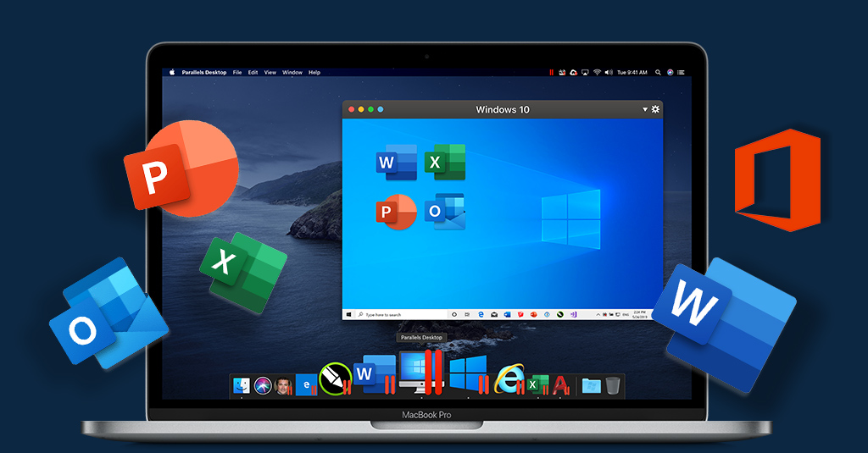Click 'Tue 9:41 AM' clock in menu bar

click(x=632, y=73)
